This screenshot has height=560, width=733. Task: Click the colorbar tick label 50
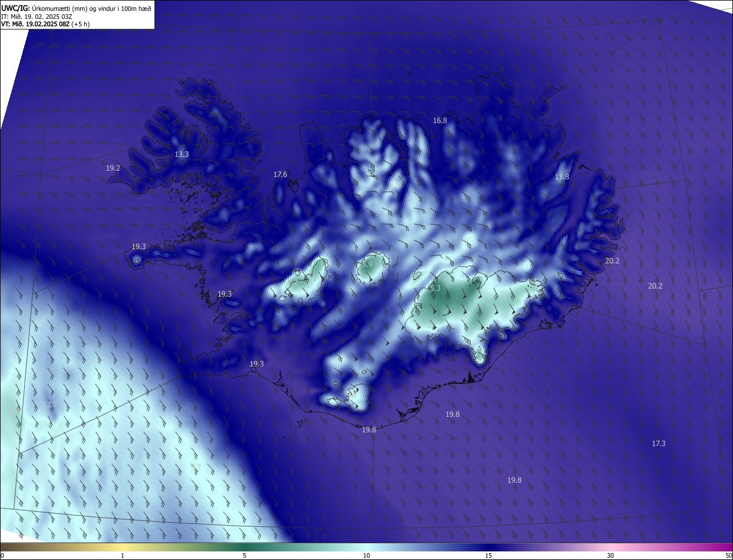728,555
